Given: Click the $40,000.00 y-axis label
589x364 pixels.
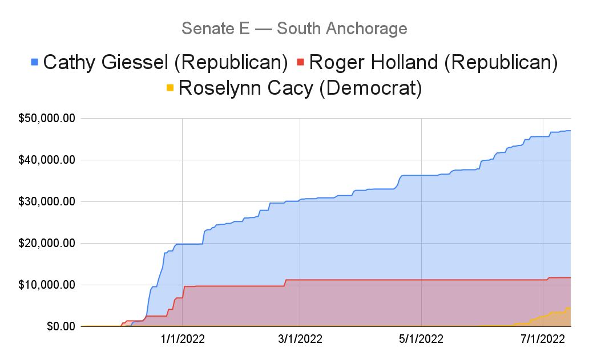Looking at the screenshot, I should coord(47,160).
